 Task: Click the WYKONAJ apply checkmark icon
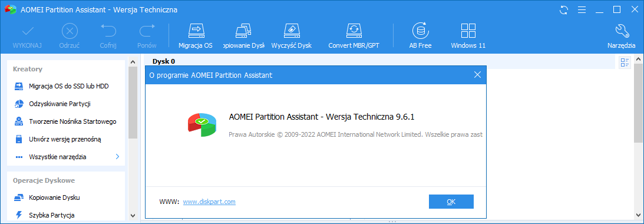click(x=28, y=31)
